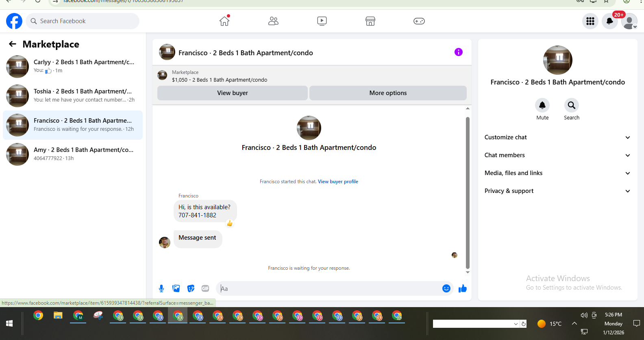
Task: Open the account profile avatar menu
Action: [629, 21]
